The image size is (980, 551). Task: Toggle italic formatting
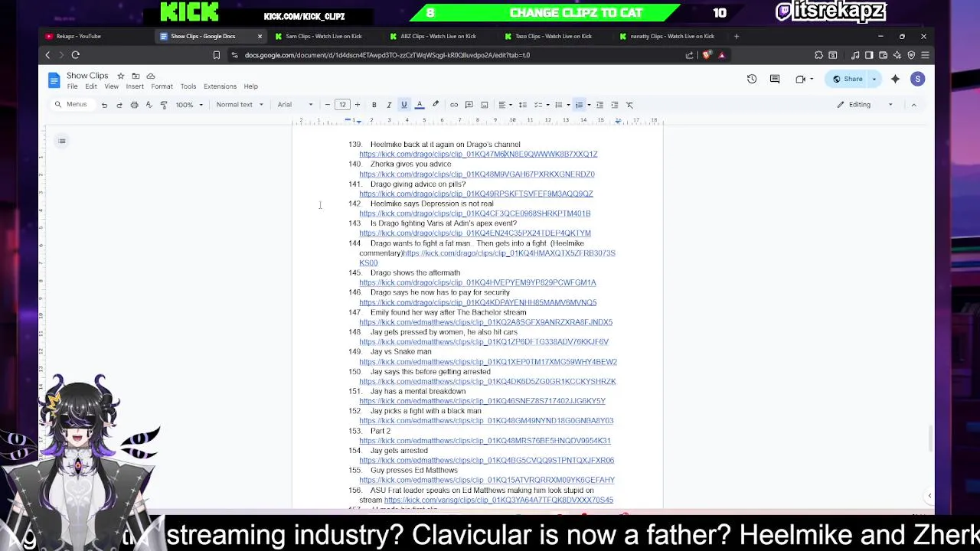(389, 105)
